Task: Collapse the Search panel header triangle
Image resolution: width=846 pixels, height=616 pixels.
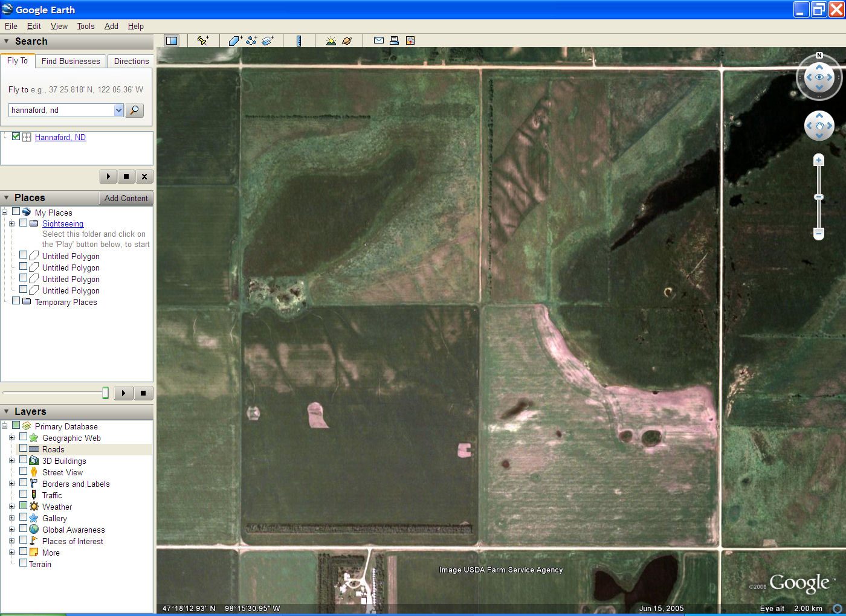Action: pyautogui.click(x=7, y=41)
